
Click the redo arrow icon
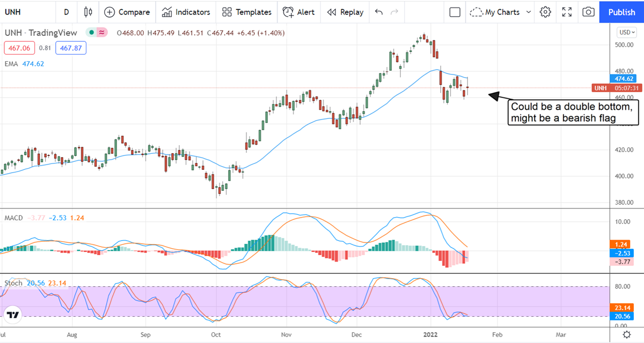[394, 12]
